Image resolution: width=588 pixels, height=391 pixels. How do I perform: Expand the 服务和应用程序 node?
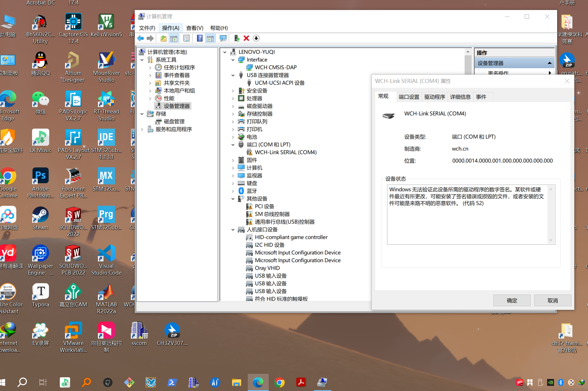point(142,129)
